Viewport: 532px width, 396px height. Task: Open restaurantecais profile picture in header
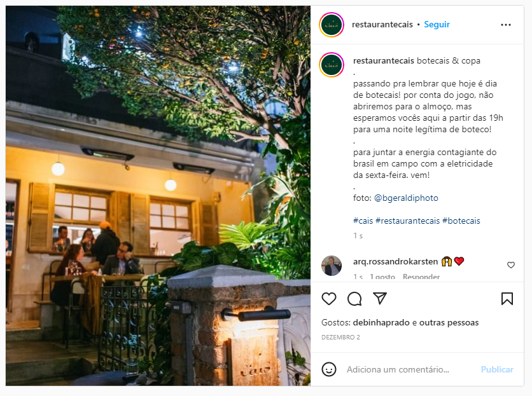[332, 24]
